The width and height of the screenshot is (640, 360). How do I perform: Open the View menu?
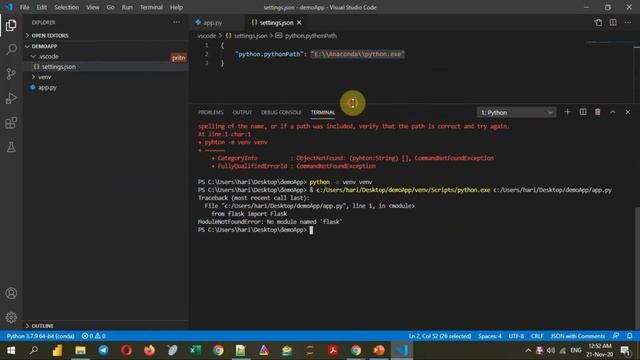[x=93, y=7]
